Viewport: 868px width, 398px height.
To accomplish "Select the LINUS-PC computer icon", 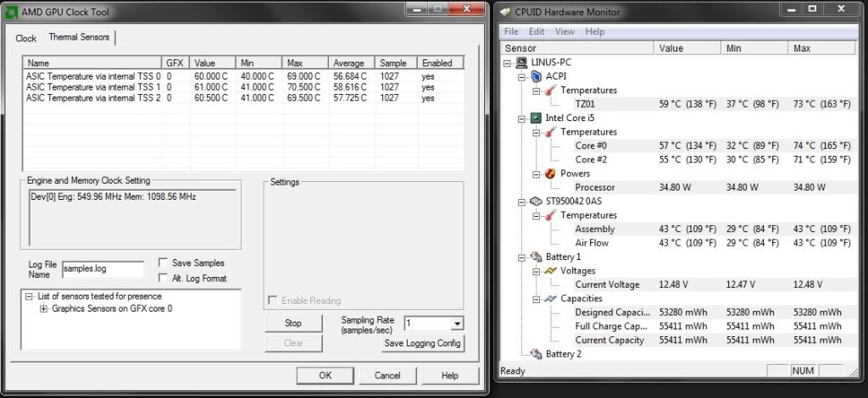I will 521,63.
